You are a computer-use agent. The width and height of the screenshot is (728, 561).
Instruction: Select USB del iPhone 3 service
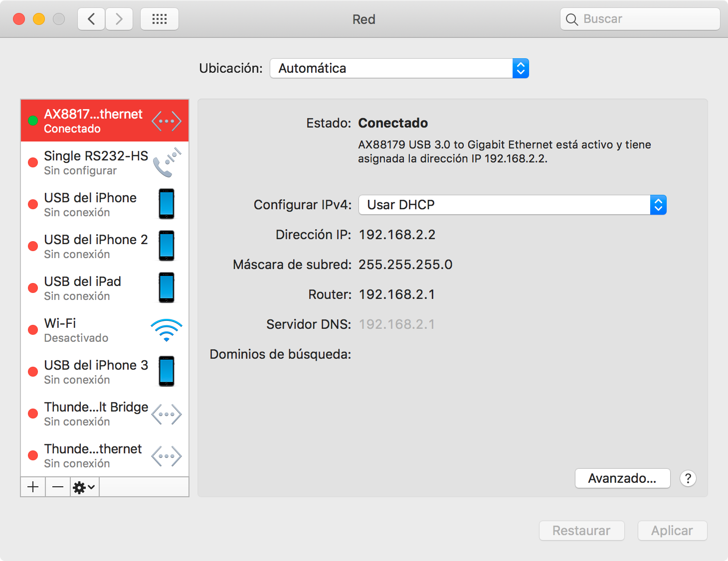[105, 372]
